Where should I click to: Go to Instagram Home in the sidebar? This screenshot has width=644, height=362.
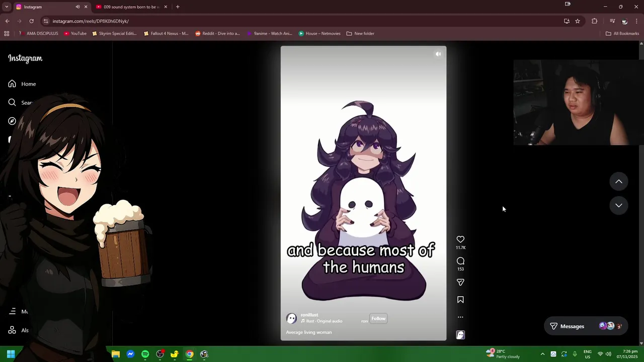click(x=22, y=84)
